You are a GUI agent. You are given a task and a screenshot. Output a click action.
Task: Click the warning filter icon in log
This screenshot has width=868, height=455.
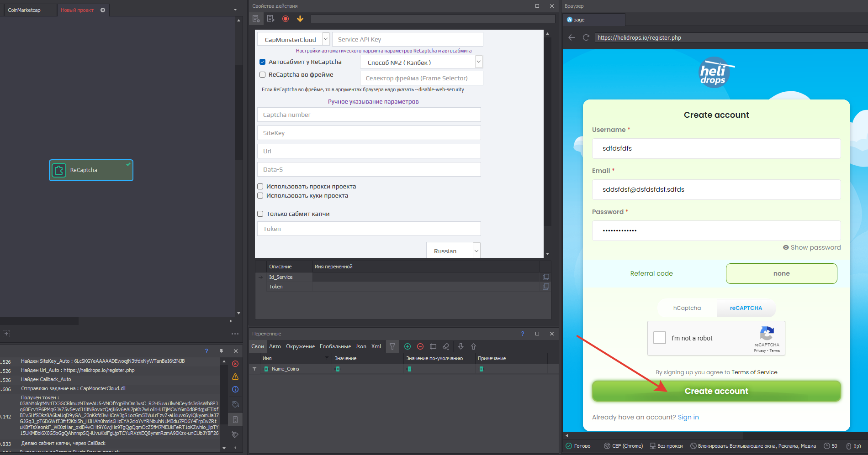coord(235,377)
